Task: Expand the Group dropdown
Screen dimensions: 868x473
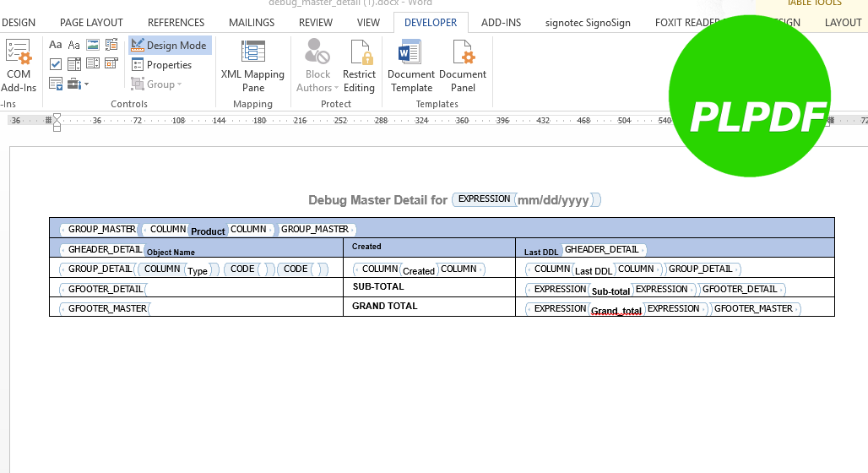Action: [x=157, y=84]
